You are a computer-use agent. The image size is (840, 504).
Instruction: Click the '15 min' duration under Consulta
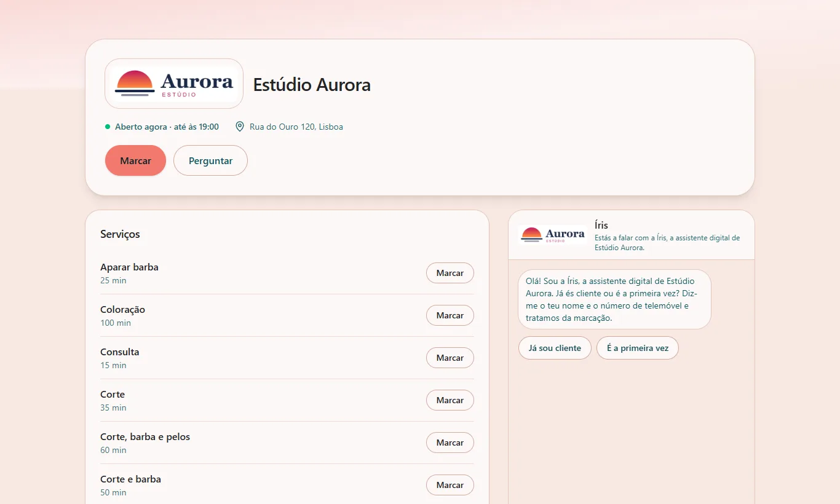pos(113,365)
